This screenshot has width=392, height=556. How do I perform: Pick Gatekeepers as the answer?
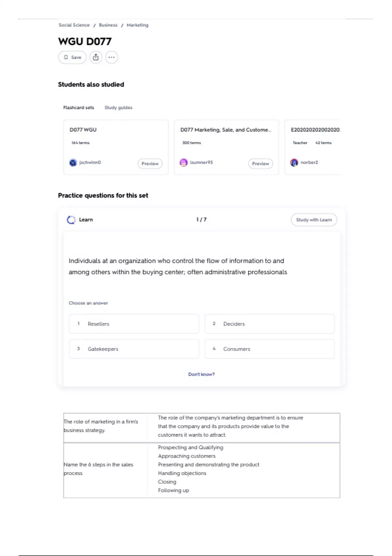[134, 349]
